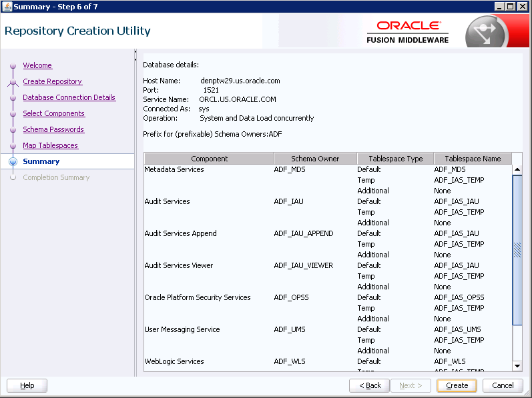This screenshot has width=532, height=398.
Task: Go to the Welcome step
Action: 37,65
